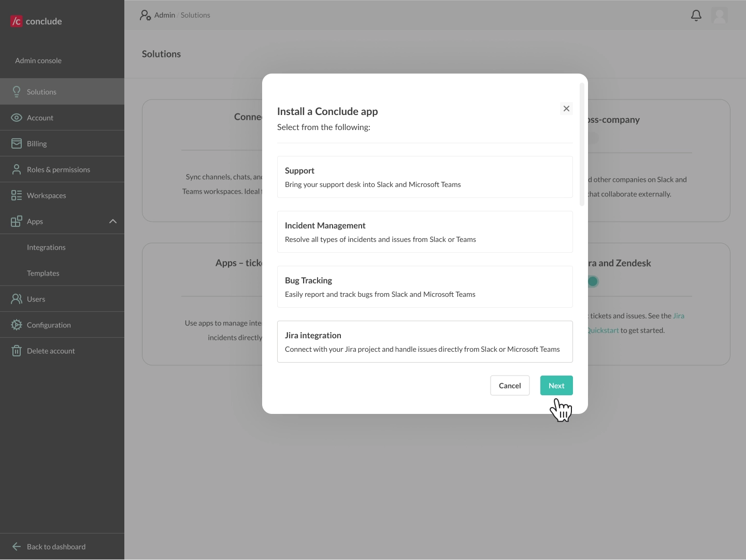Click the Account eye icon

[17, 118]
